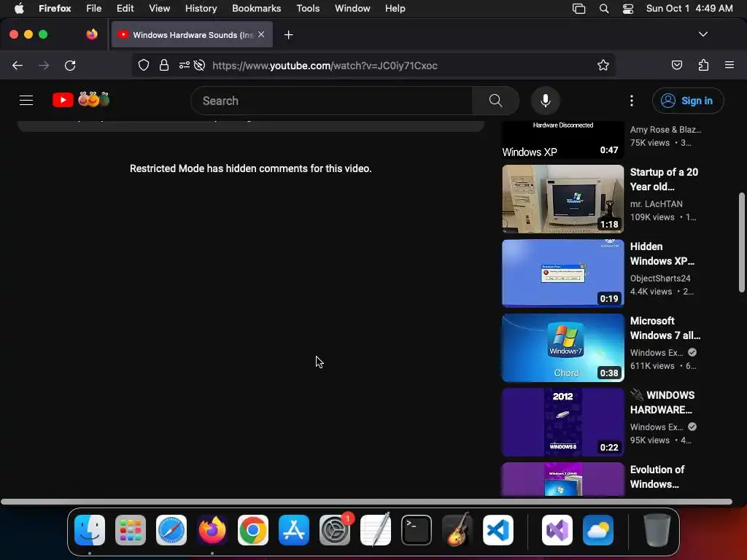Image resolution: width=747 pixels, height=560 pixels.
Task: Open Startup of a 20 Year old video thumbnail
Action: coord(563,199)
